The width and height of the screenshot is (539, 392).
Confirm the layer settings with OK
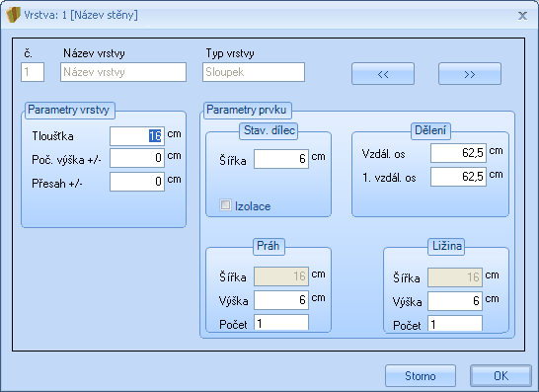coord(500,376)
